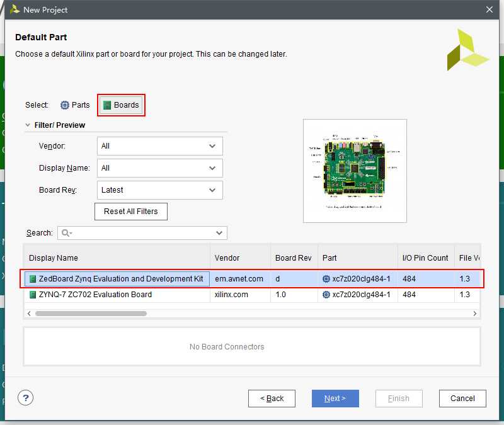Click the chip icon in ZedBoard row
Screen dimensions: 504x425
click(326, 279)
